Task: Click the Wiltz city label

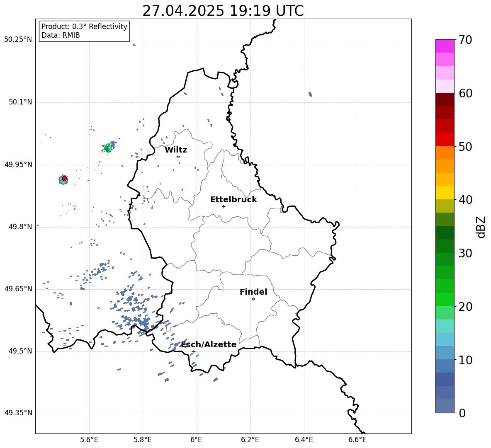Action: click(x=176, y=150)
